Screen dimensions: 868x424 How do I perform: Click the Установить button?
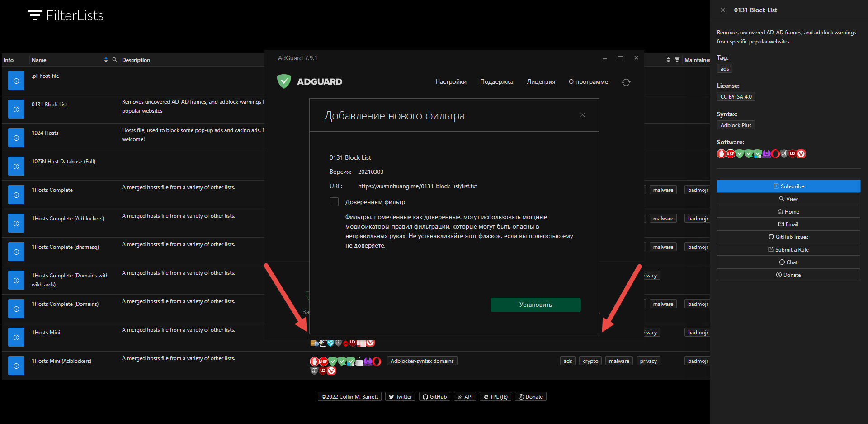pos(535,305)
